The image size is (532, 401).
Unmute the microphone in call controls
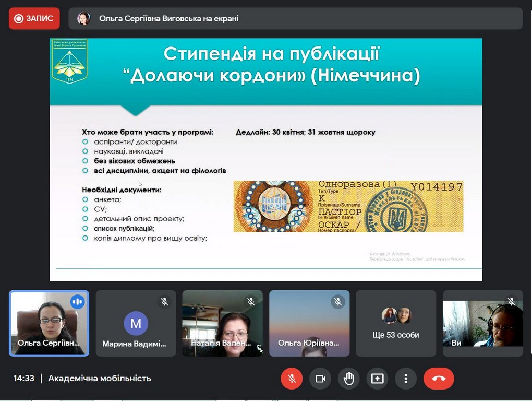coord(292,379)
